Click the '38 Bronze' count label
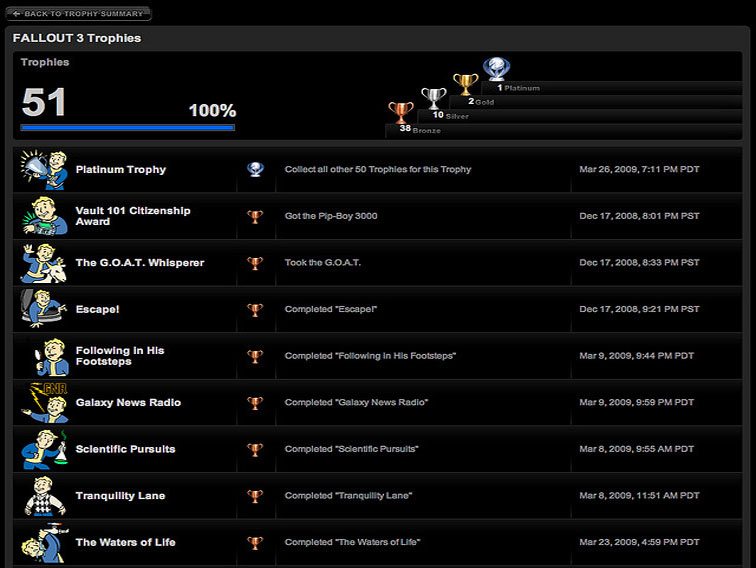 click(420, 130)
